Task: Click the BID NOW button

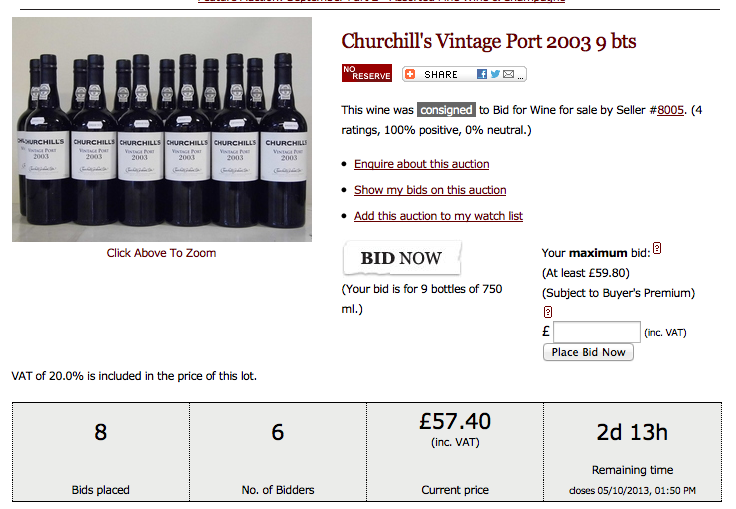Action: pos(401,258)
